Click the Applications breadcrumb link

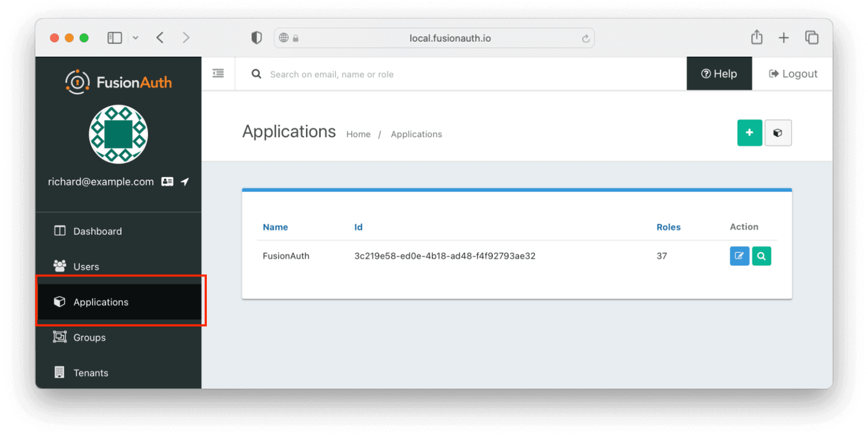click(416, 134)
